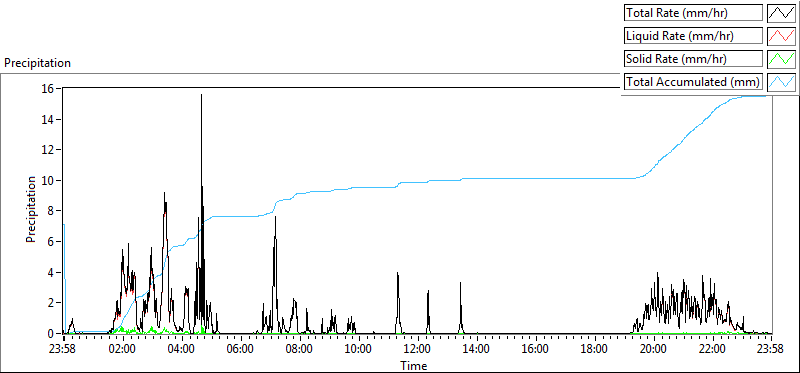Click the tallest rate spike peak near 04:40
800x373 pixels.
(x=202, y=95)
